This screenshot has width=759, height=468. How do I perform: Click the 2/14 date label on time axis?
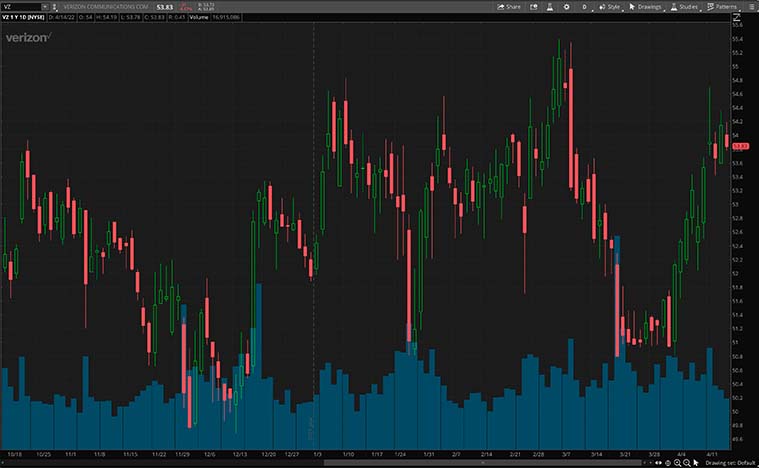[486, 454]
